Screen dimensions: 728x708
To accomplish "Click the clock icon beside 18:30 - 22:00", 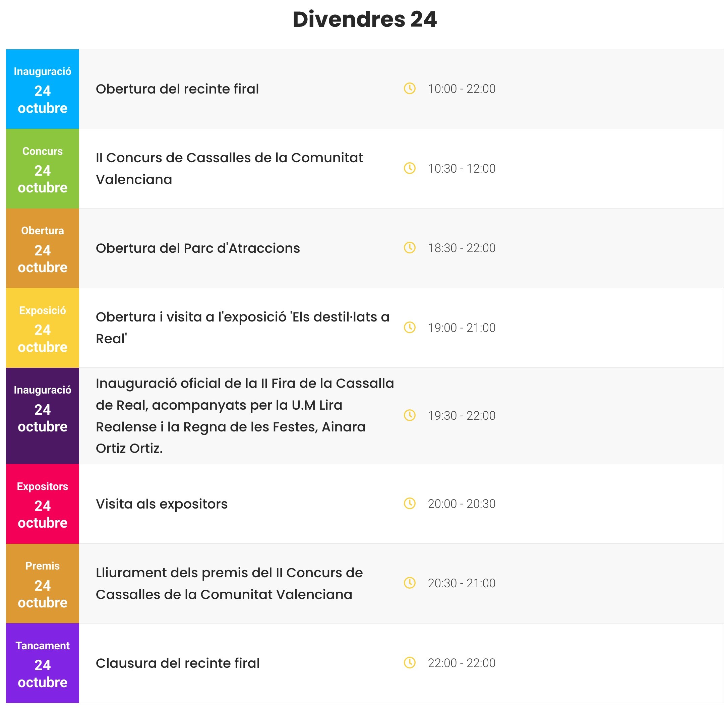I will tap(409, 248).
